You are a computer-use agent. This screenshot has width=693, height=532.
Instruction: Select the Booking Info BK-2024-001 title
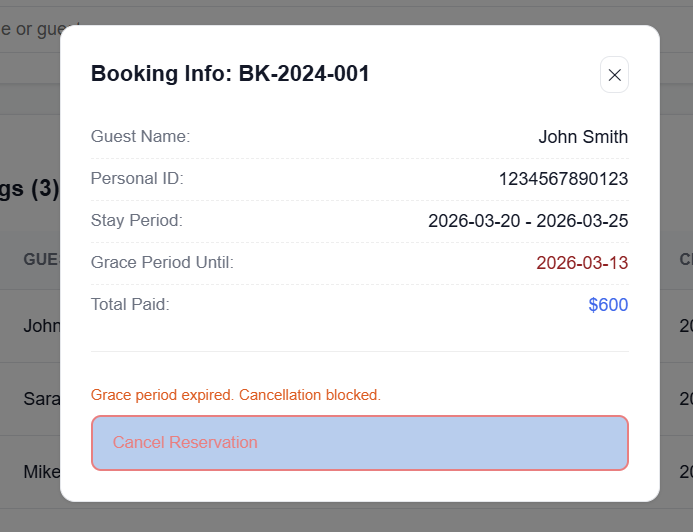[230, 74]
